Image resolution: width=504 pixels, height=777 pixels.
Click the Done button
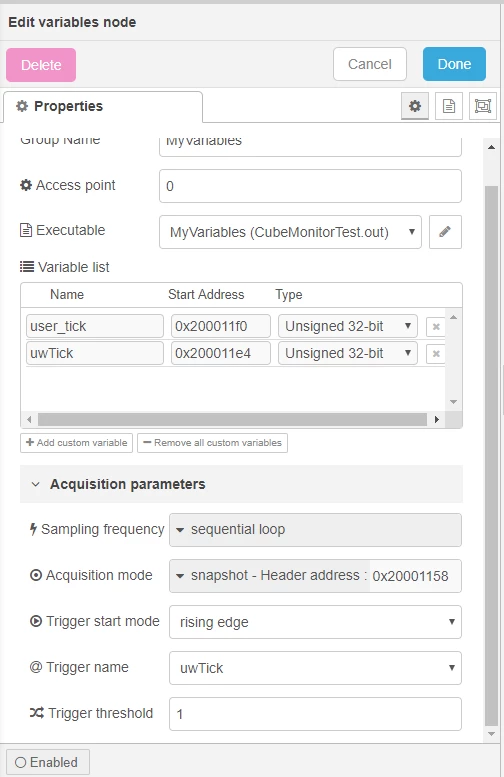(x=454, y=64)
